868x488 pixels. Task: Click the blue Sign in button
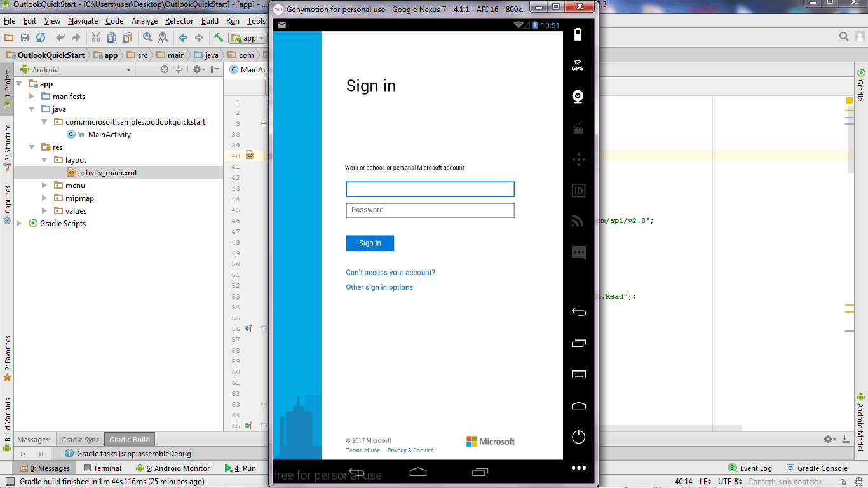(x=370, y=243)
